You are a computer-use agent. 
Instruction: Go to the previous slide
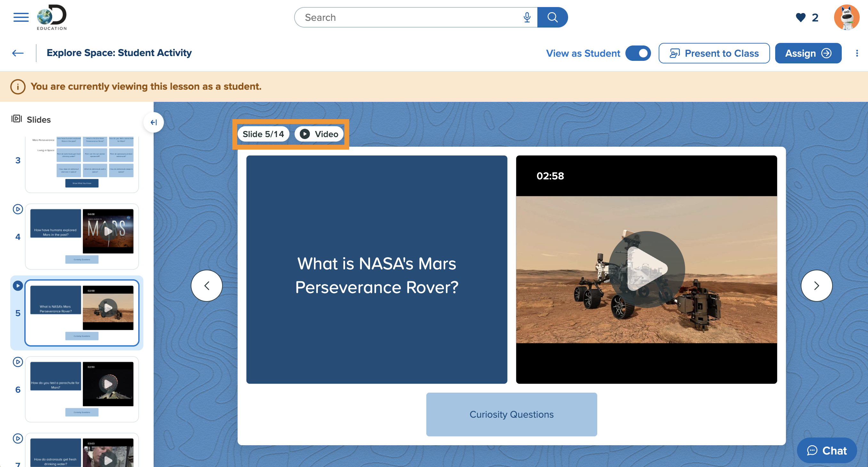[206, 286]
